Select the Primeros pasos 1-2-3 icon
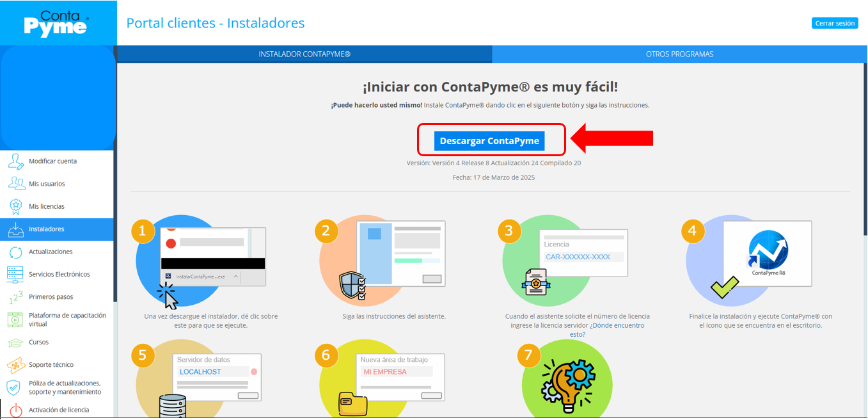 [15, 297]
